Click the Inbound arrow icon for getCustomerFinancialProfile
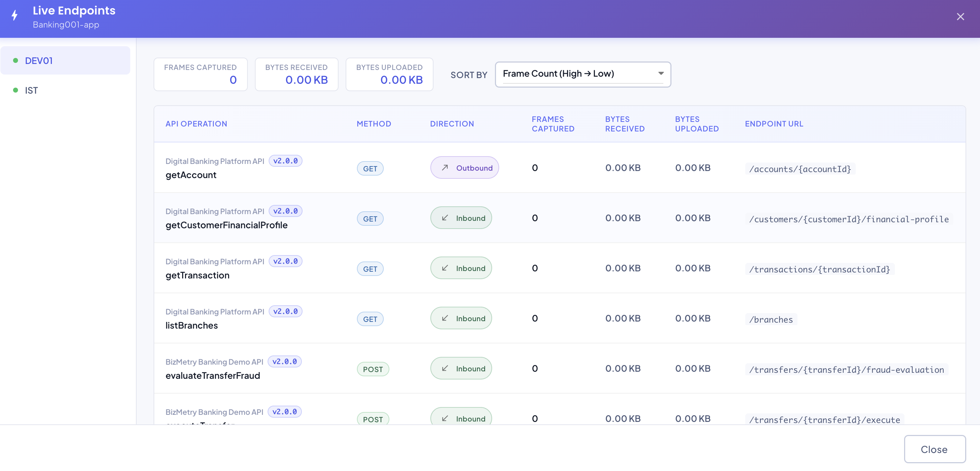The width and height of the screenshot is (980, 471). [x=445, y=218]
